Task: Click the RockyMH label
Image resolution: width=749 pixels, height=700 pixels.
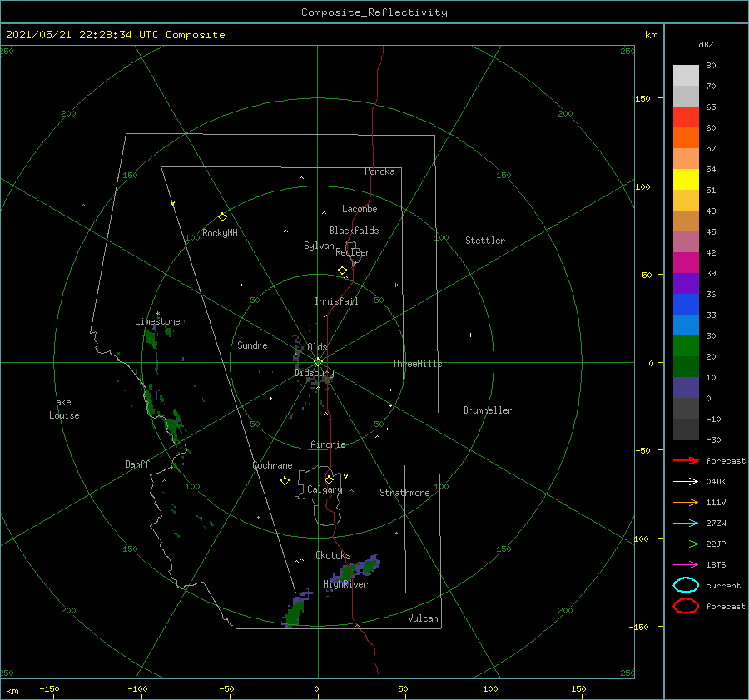Action: [x=220, y=233]
